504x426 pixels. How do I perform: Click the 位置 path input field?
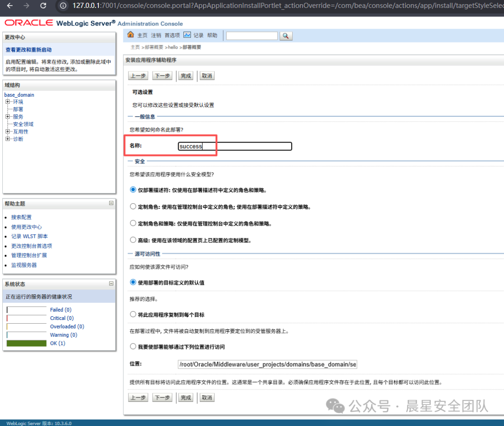point(267,364)
